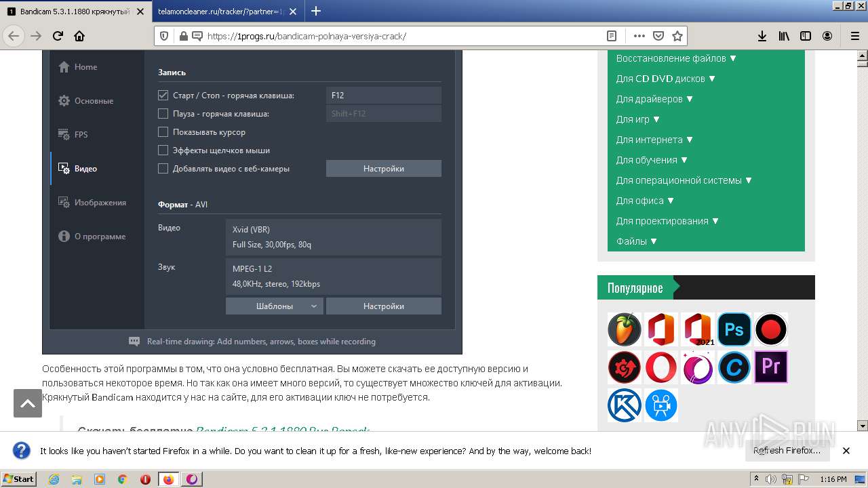Viewport: 868px width, 488px height.
Task: Enable Добавлять видео с веб-камеры checkbox
Action: tap(163, 169)
